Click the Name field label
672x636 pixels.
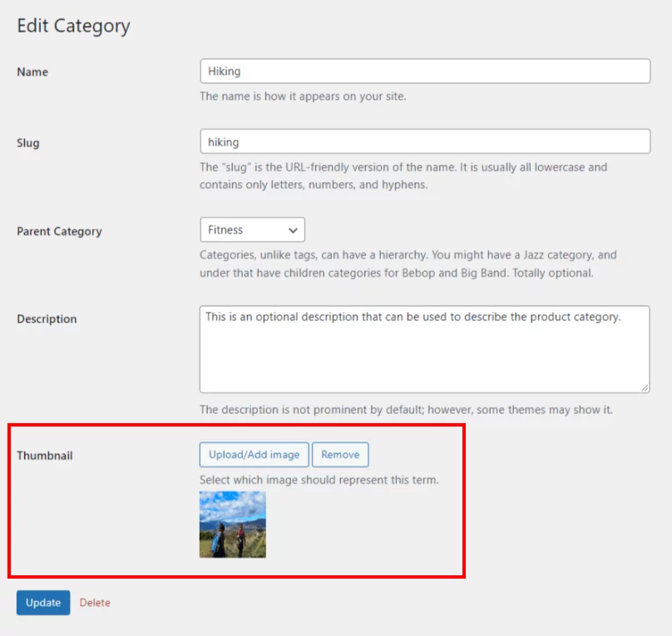coord(32,72)
